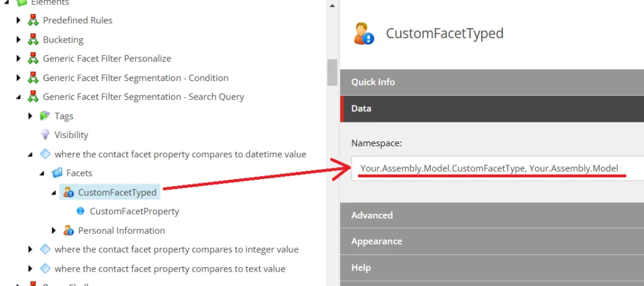Select the Predefined Rules item
The height and width of the screenshot is (286, 644).
pos(77,20)
